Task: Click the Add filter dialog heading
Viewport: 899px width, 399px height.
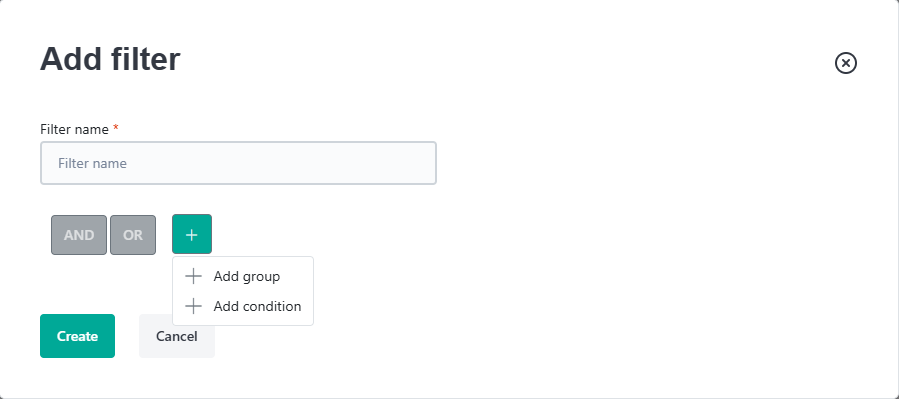Action: coord(110,58)
